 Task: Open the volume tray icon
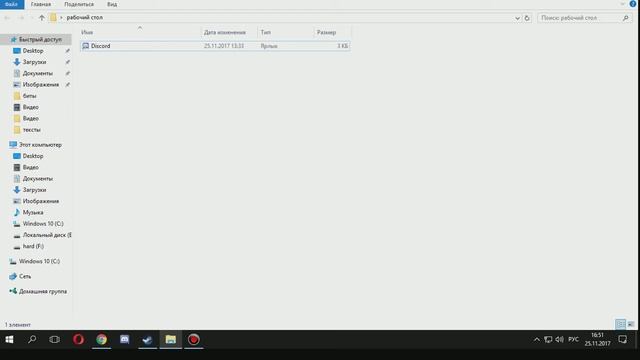[x=559, y=340]
